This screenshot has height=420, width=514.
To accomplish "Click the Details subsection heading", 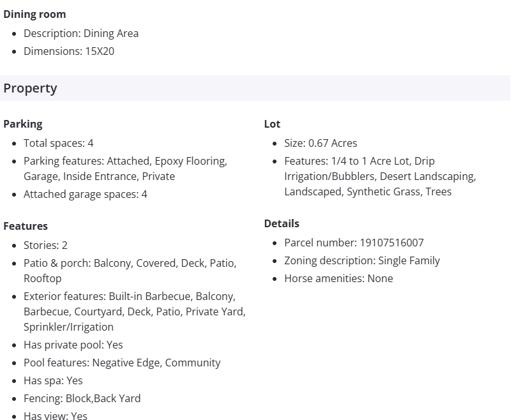I will coord(282,223).
